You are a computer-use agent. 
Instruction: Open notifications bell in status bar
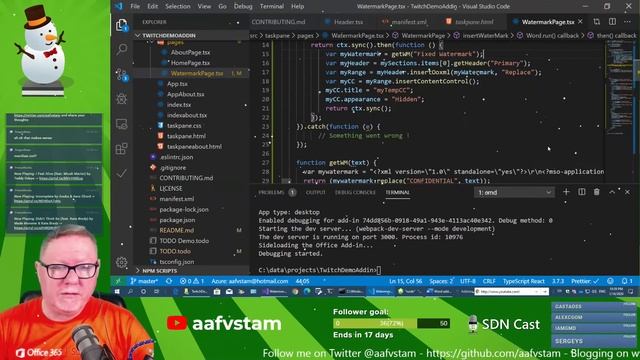(x=627, y=281)
